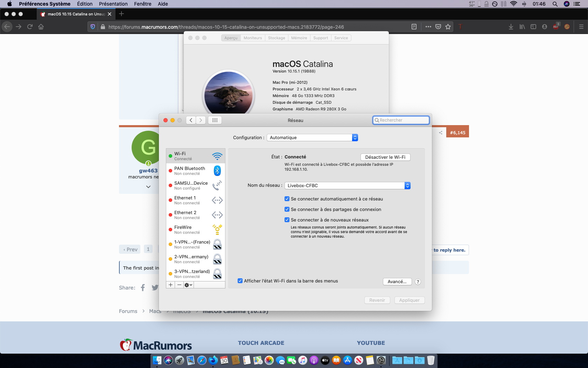Click Désactiver le Wi-Fi button
588x368 pixels.
click(x=385, y=157)
